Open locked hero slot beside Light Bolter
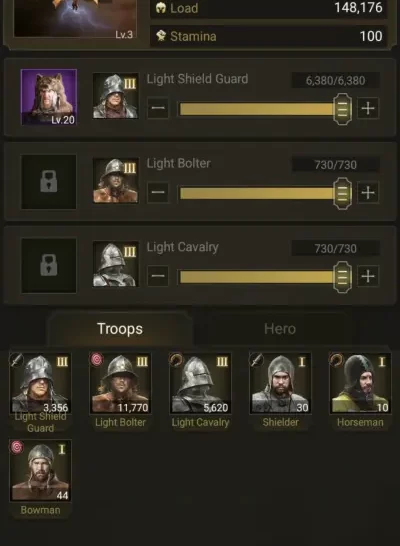Image resolution: width=400 pixels, height=546 pixels. pos(49,182)
